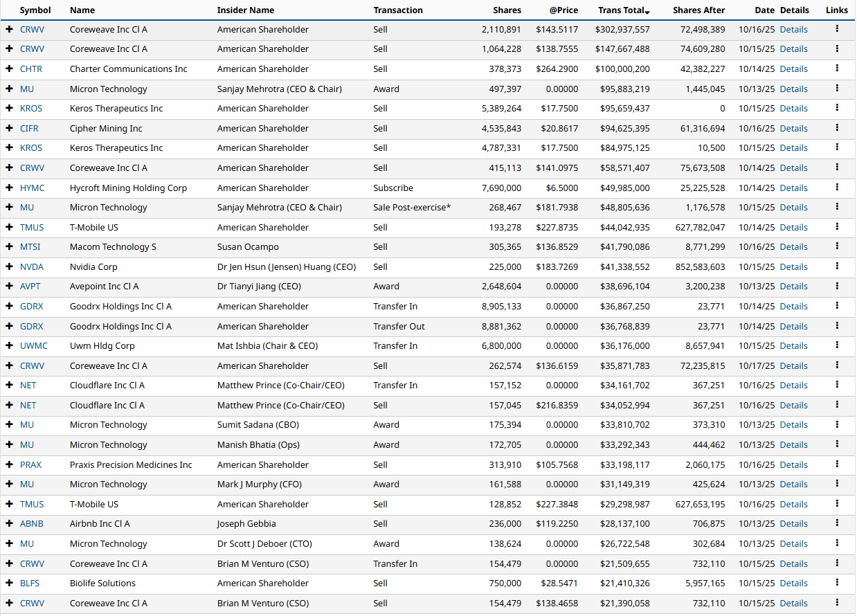Viewport: 857px width, 616px height.
Task: Sort by Shares After column header
Action: coord(699,10)
